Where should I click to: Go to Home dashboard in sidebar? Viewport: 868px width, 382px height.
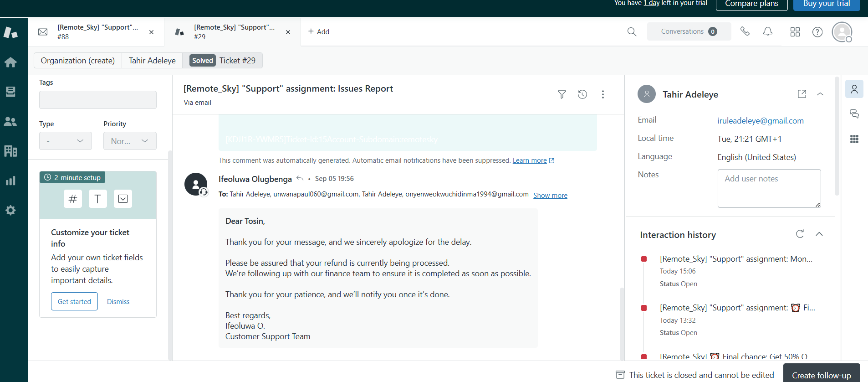click(x=10, y=62)
